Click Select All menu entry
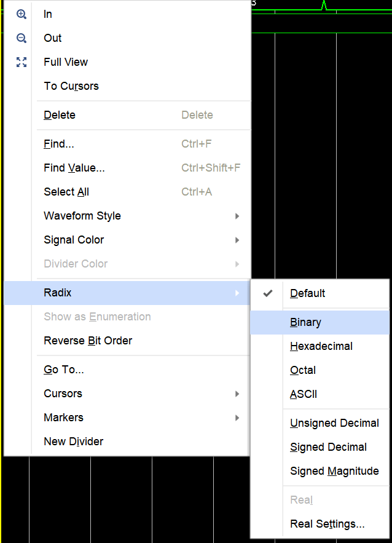The width and height of the screenshot is (392, 543). 66,192
